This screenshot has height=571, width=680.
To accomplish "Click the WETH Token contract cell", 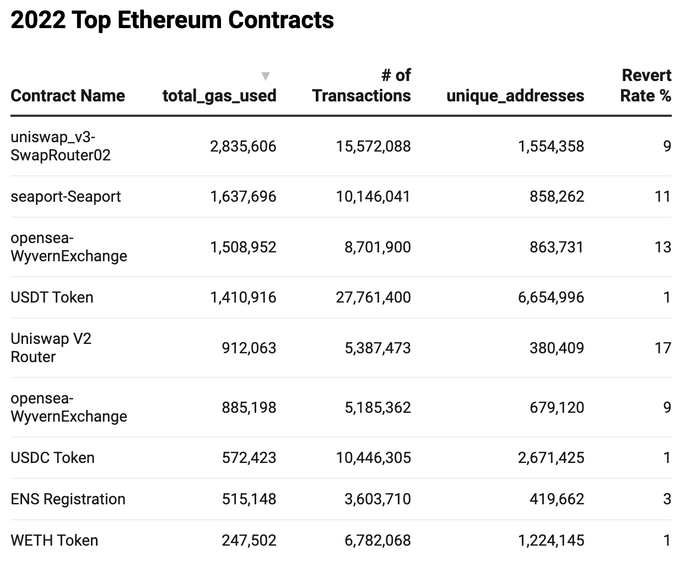I will pyautogui.click(x=54, y=540).
